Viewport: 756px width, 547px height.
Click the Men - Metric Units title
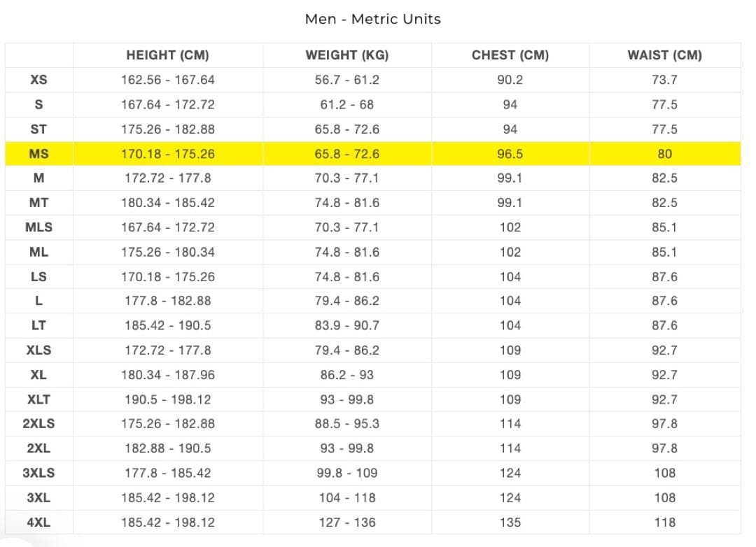(x=372, y=20)
